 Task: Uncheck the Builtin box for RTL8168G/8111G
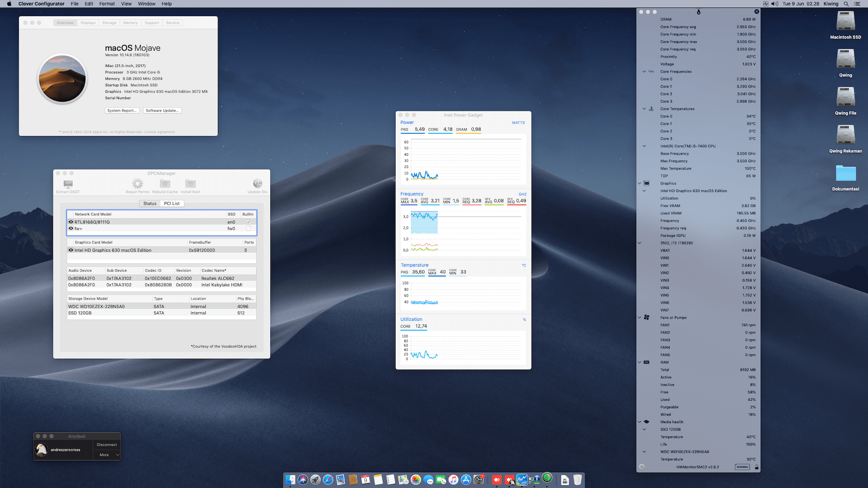[248, 222]
